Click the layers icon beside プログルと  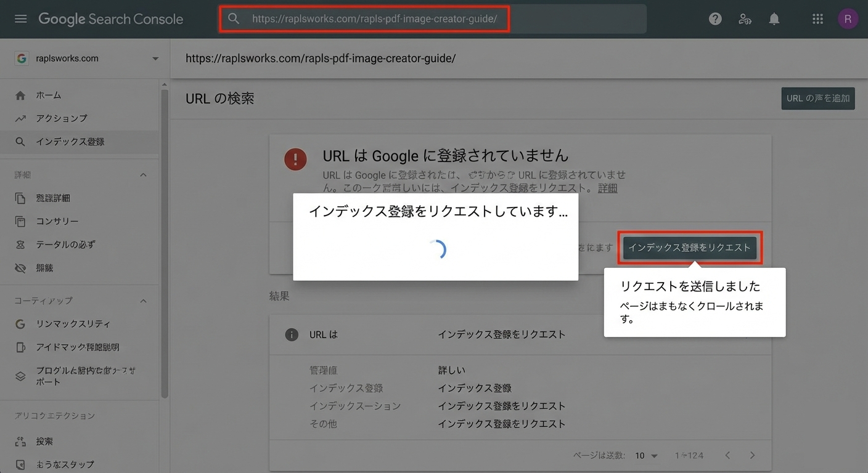pos(20,376)
